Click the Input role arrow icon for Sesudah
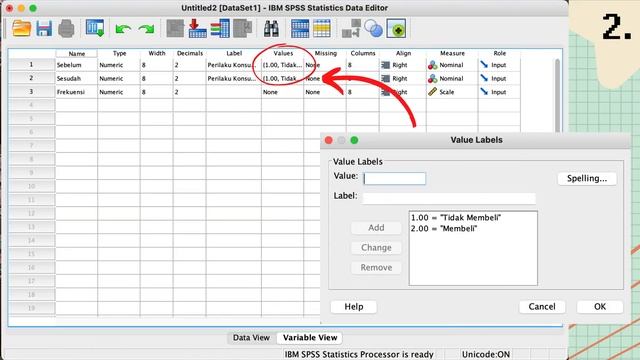Viewport: 640px width, 360px height. pos(484,78)
